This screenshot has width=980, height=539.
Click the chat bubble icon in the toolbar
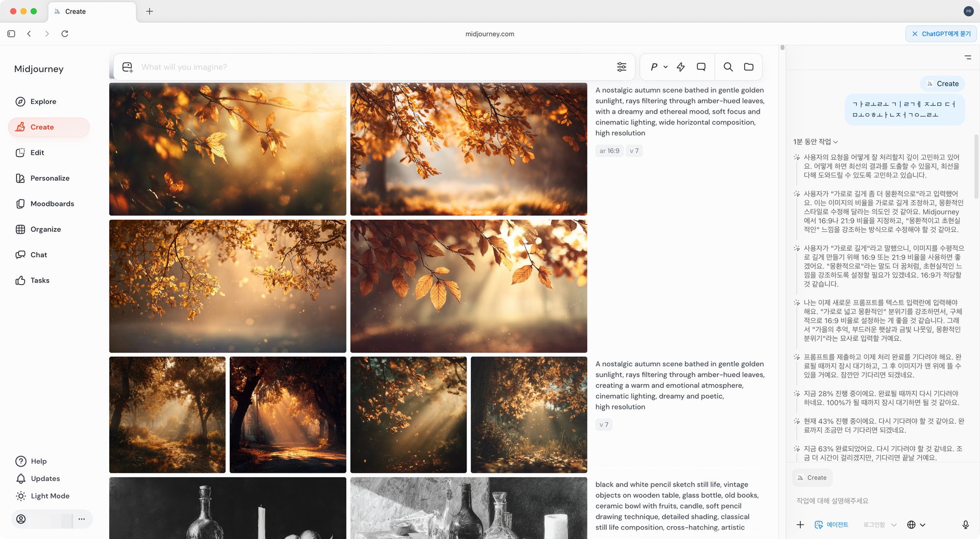701,67
